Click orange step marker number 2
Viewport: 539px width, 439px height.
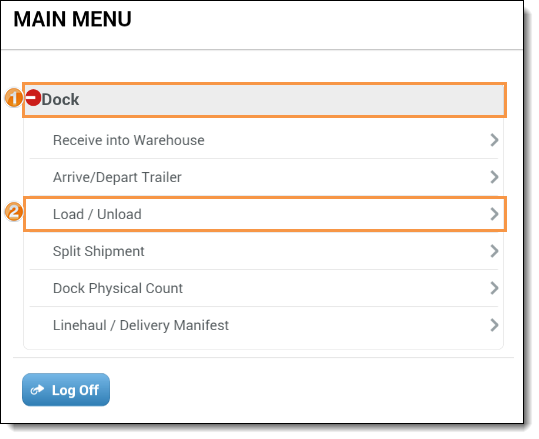pos(14,212)
